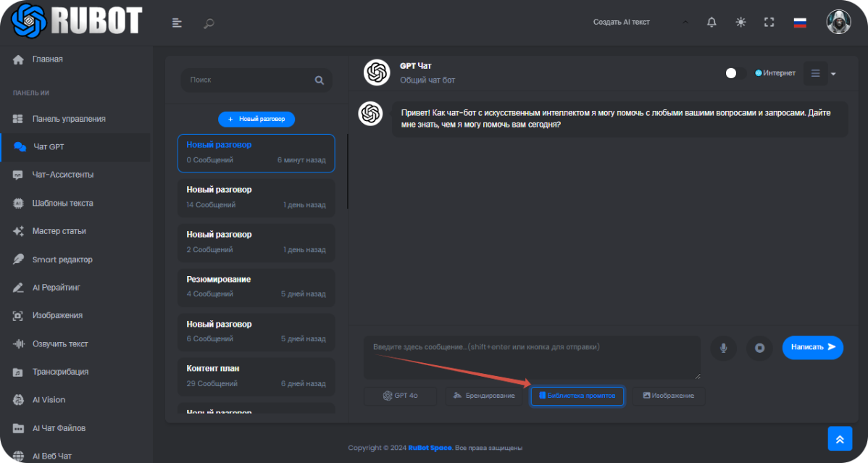Click the AI Рерайтинг pencil icon
The image size is (868, 463).
pos(18,288)
